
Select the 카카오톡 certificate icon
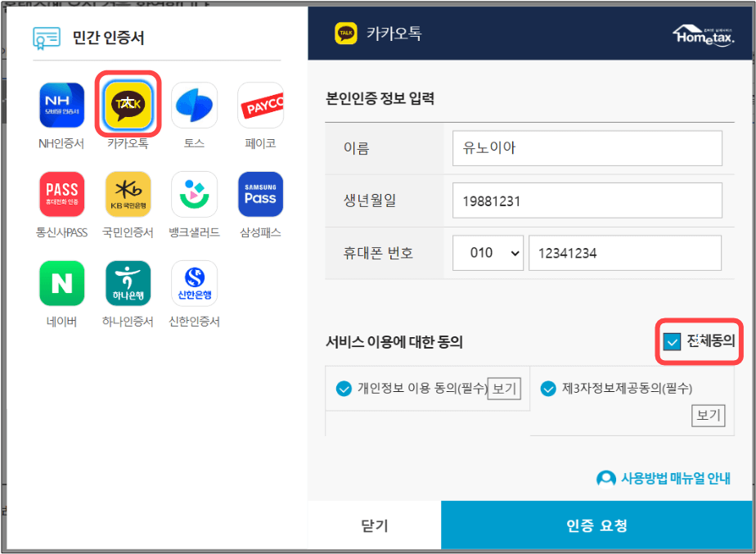coord(126,105)
